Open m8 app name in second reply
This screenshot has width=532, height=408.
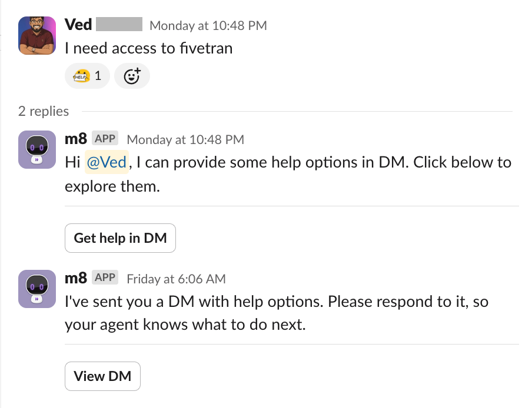76,278
